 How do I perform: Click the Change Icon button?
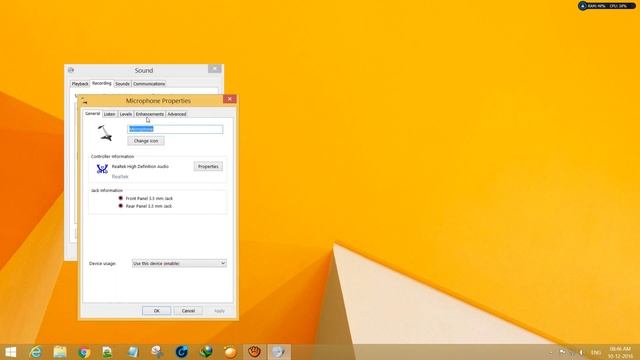146,141
